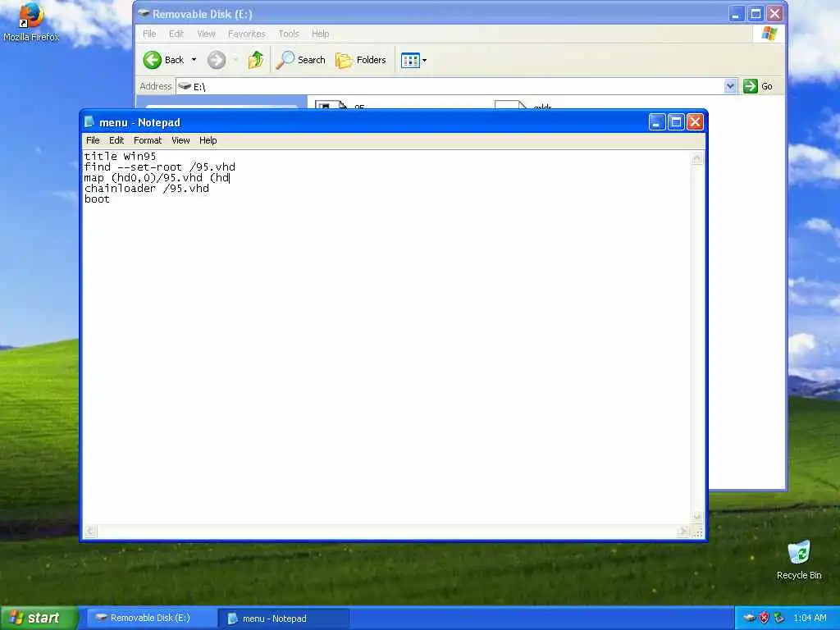Open Mozilla Firefox desktop shortcut

[x=31, y=21]
